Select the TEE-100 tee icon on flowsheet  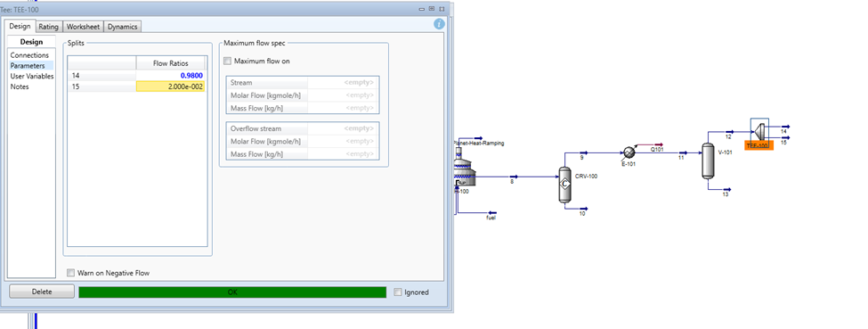point(759,131)
